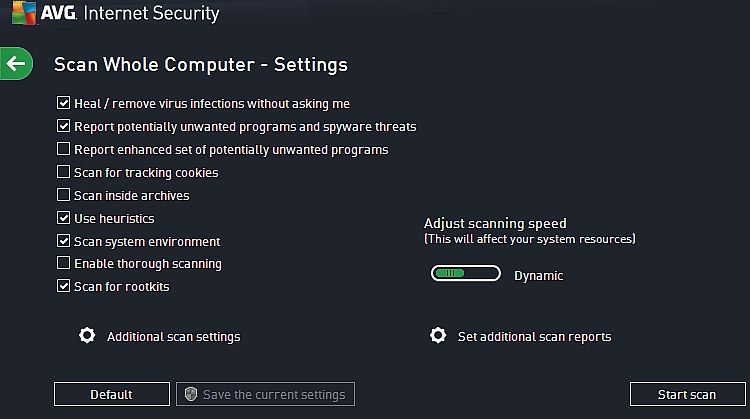Click the gear icon beside Set additional scan reports
750x419 pixels.
tap(438, 335)
